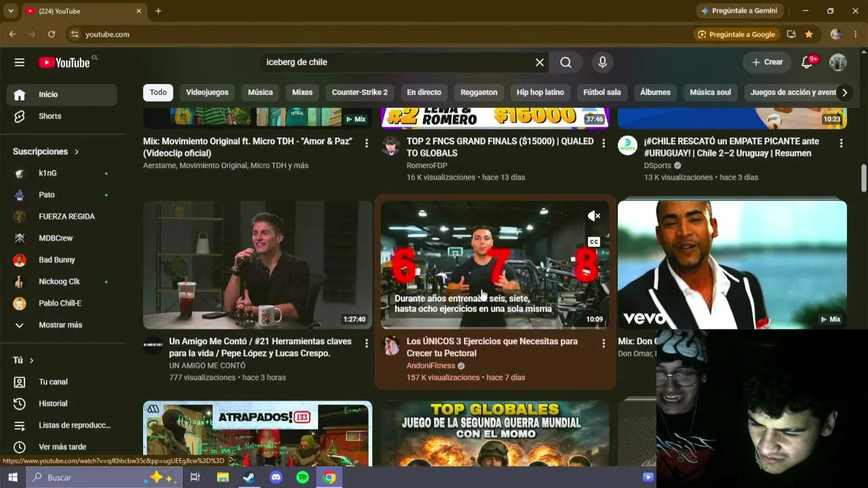Open FUERZA REGIDA channel
The width and height of the screenshot is (868, 488).
coord(62,217)
